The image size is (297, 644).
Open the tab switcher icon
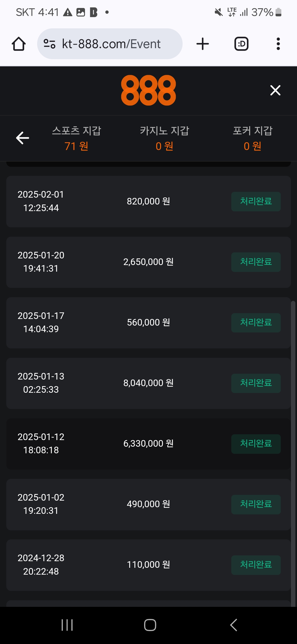pos(241,44)
